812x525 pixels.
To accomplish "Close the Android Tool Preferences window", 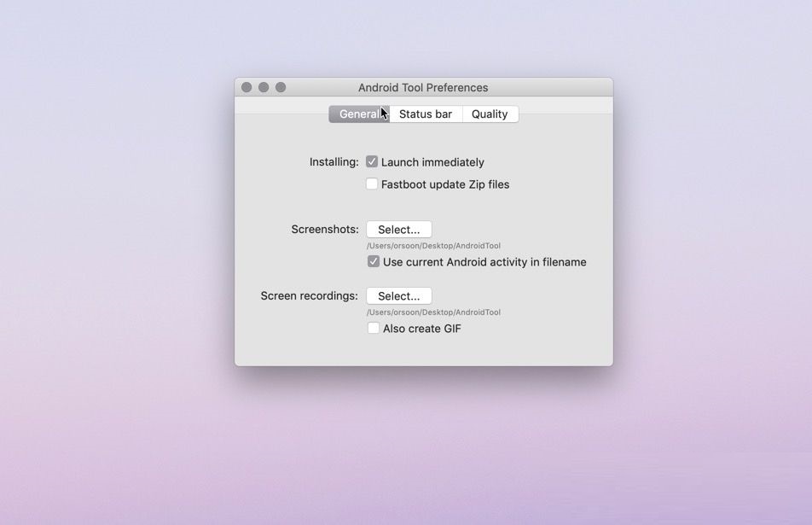I will tap(246, 88).
